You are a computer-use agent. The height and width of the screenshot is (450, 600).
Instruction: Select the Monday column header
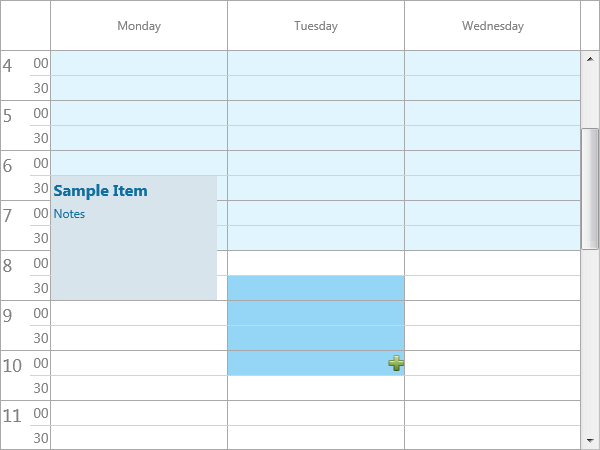click(139, 26)
